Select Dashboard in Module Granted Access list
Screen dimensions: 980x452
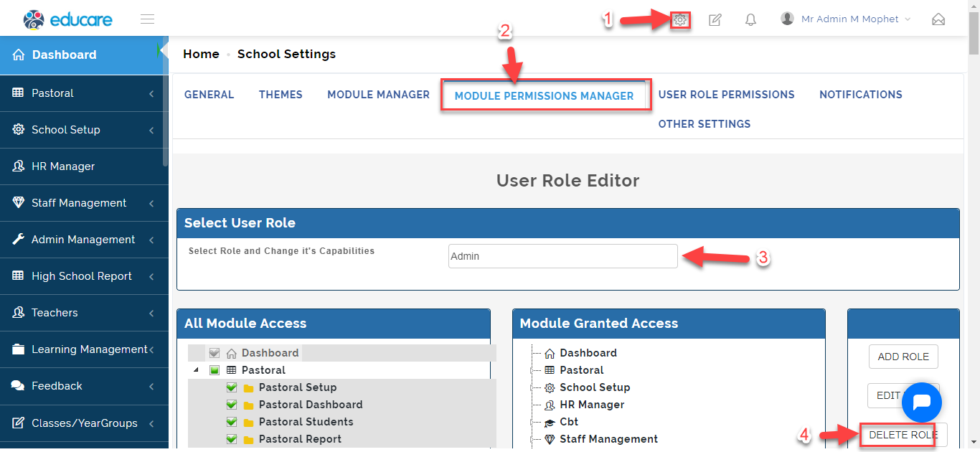[x=588, y=353]
